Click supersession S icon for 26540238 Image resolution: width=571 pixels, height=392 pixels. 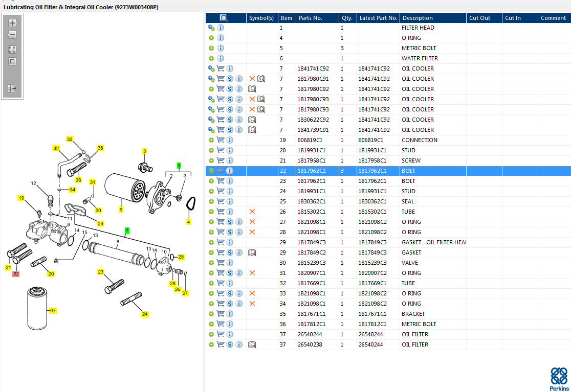(x=230, y=344)
